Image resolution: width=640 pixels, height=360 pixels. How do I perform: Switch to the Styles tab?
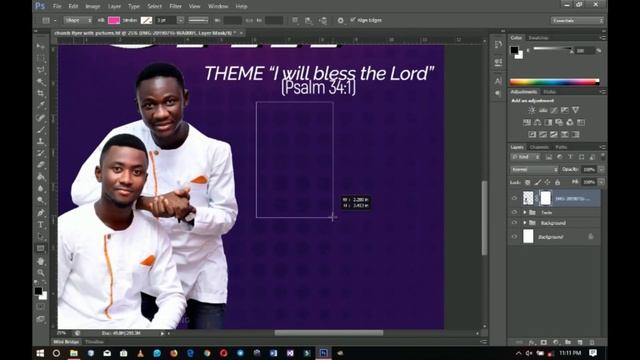[x=549, y=92]
